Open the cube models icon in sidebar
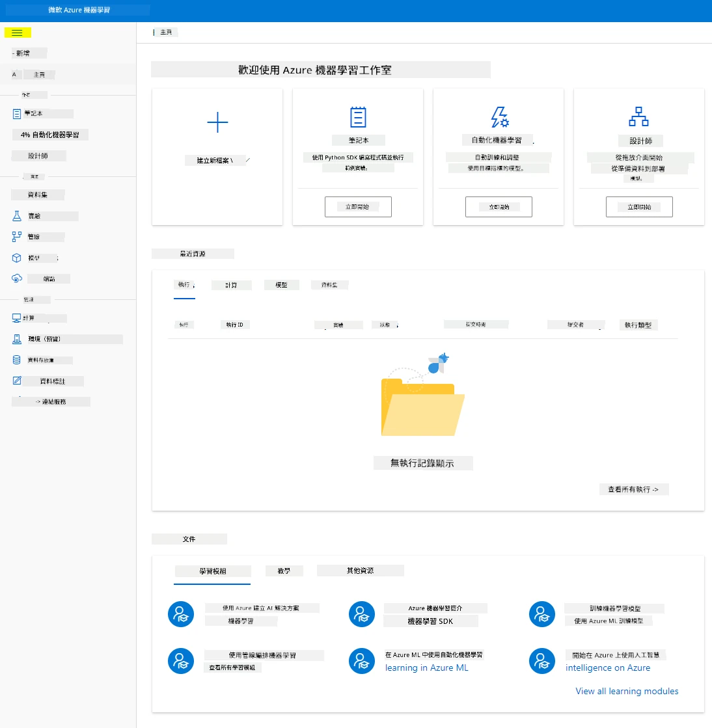Viewport: 712px width, 728px height. (17, 258)
